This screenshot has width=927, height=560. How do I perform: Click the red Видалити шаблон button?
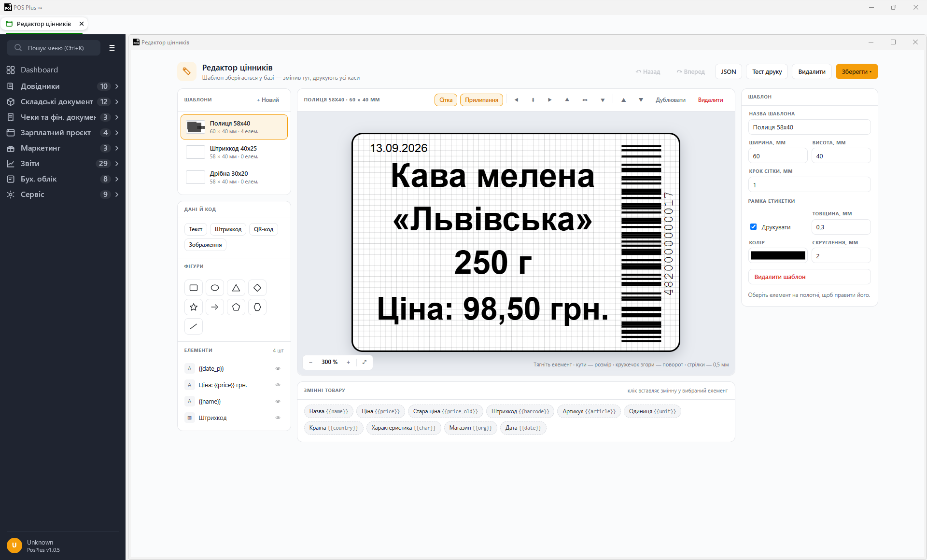809,277
